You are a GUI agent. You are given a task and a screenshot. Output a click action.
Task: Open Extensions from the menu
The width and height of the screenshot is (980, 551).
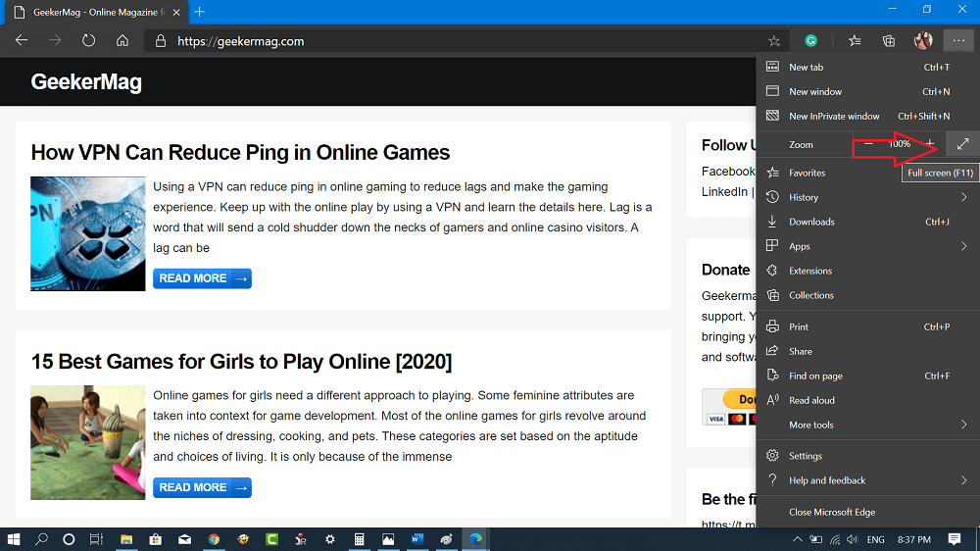[867, 271]
